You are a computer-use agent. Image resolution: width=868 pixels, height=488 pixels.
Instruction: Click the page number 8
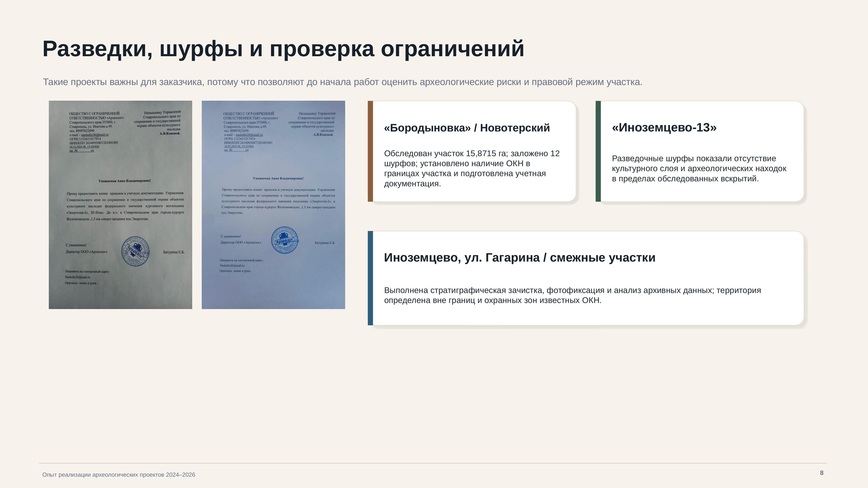pos(822,473)
